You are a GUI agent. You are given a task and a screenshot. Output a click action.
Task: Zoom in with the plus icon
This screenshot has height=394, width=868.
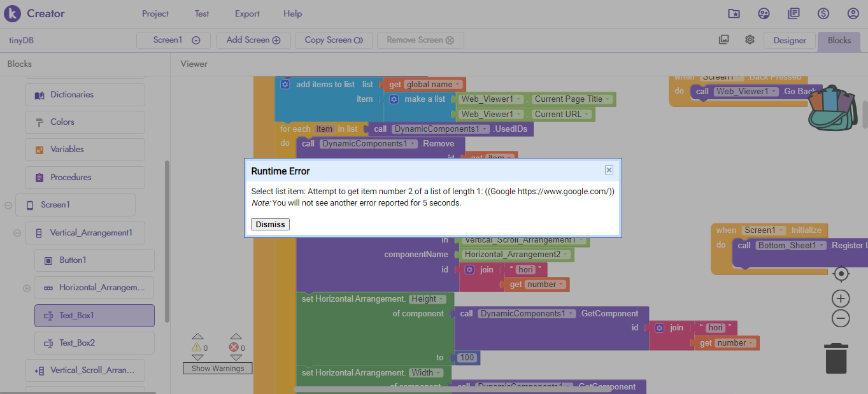click(x=841, y=299)
